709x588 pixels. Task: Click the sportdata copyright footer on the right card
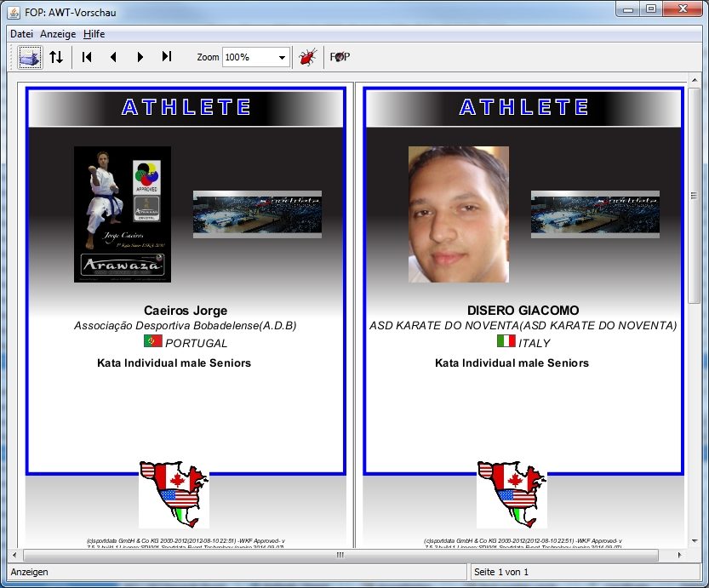[523, 544]
